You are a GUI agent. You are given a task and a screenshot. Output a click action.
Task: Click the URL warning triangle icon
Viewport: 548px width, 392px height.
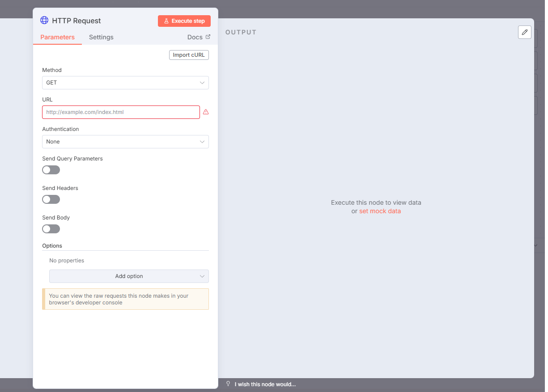click(206, 112)
